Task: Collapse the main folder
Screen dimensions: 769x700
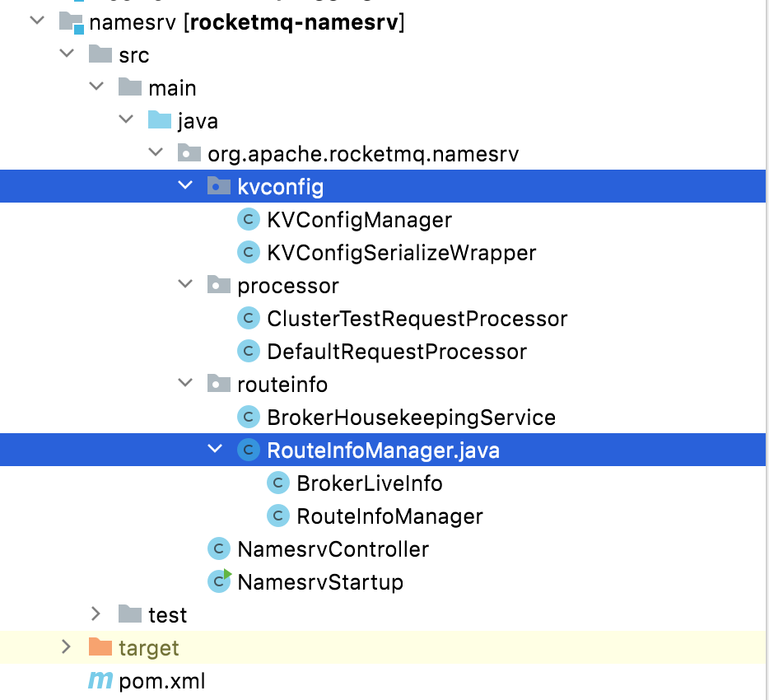Action: click(96, 86)
